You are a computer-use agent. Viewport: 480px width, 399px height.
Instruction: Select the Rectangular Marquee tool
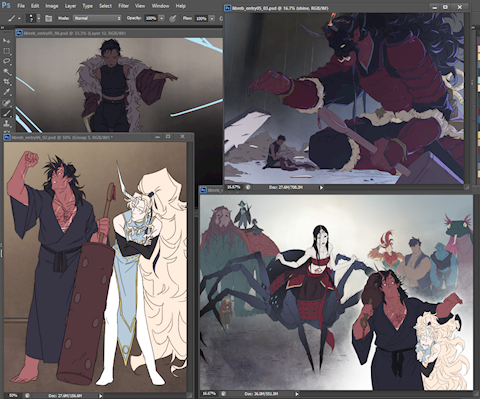pos(6,51)
